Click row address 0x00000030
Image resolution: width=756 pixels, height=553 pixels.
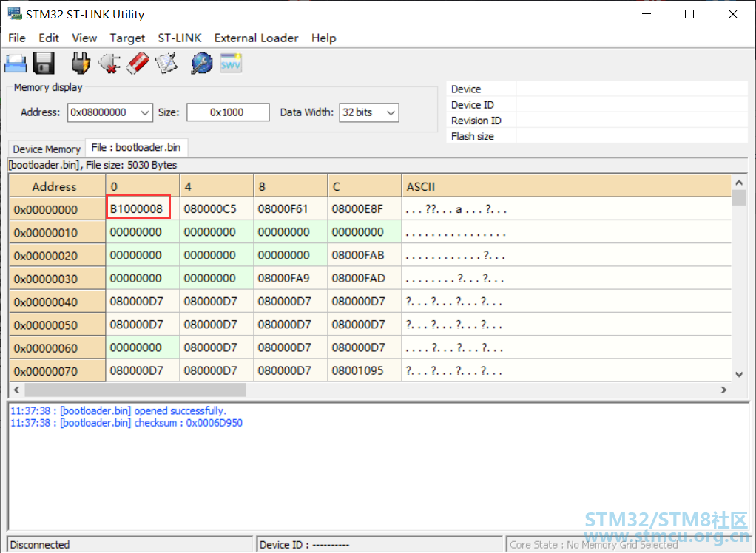pyautogui.click(x=58, y=279)
